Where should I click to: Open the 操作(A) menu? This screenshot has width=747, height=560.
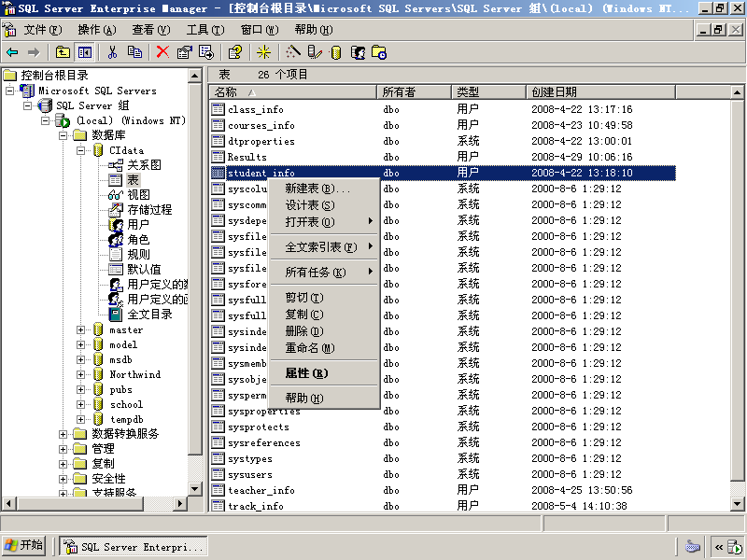tap(97, 30)
